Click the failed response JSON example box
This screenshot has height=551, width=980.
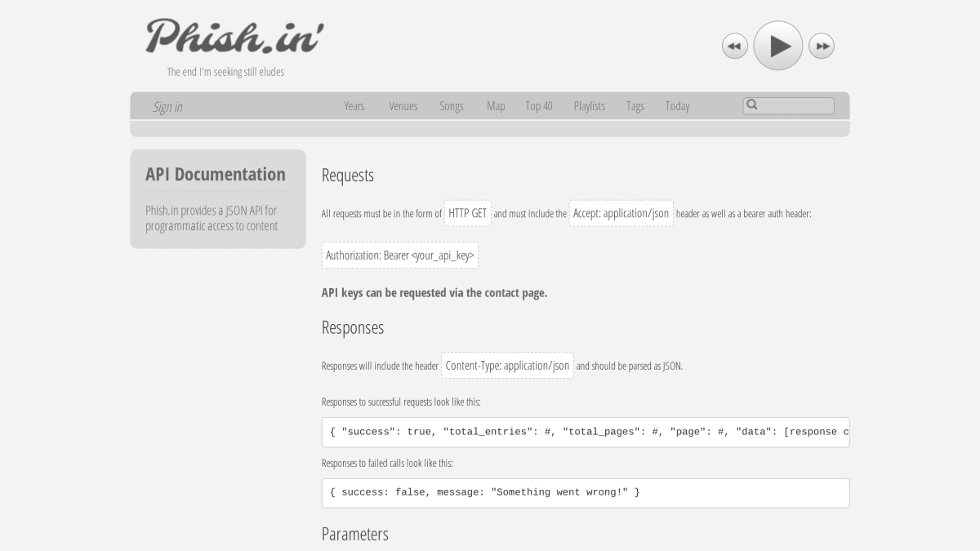point(586,493)
